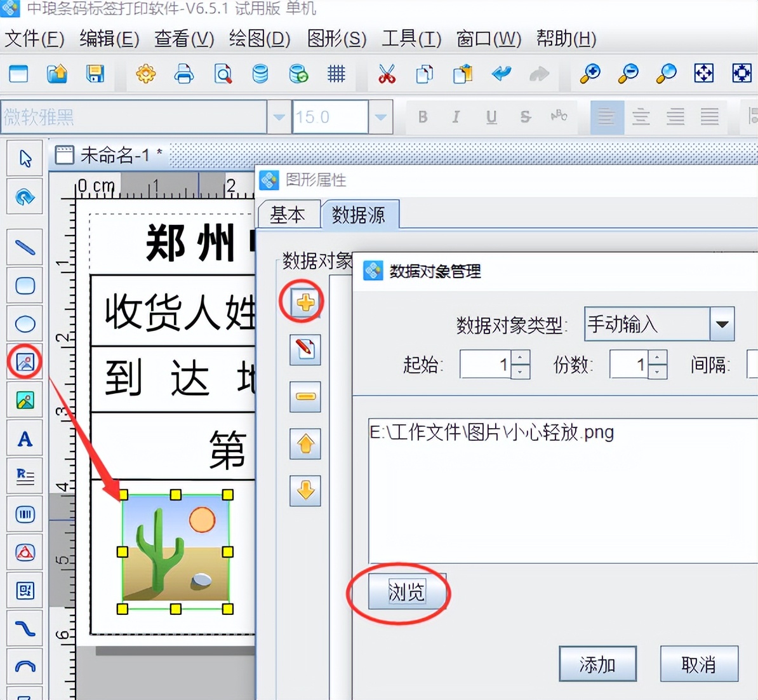
Task: Open the 数据对象类型 dropdown showing 手动输入
Action: pos(722,324)
